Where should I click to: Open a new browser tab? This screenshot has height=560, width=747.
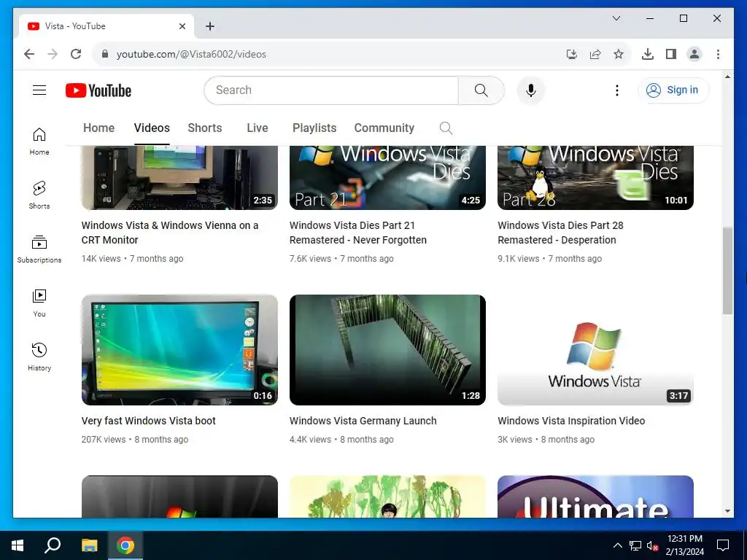[210, 26]
